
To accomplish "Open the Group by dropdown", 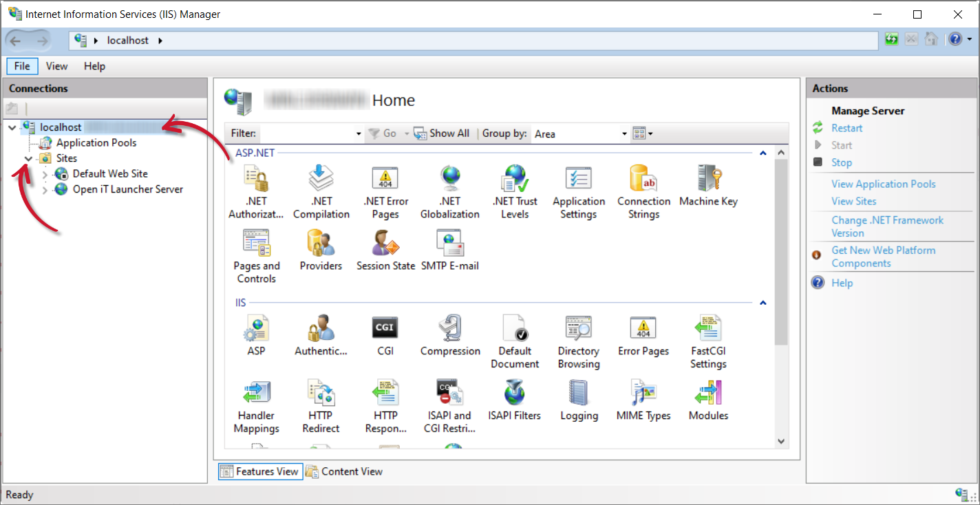I will click(x=624, y=133).
